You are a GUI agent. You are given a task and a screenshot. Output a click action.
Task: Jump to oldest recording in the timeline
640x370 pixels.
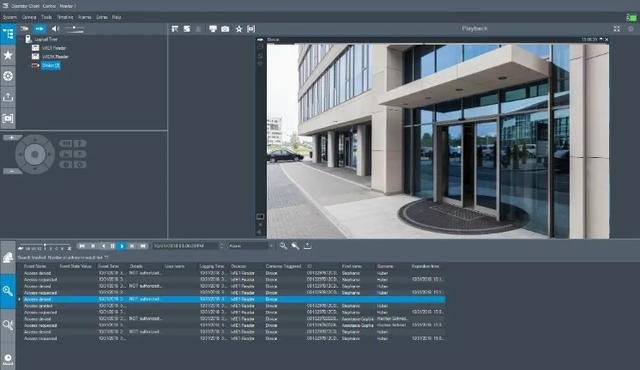click(82, 246)
